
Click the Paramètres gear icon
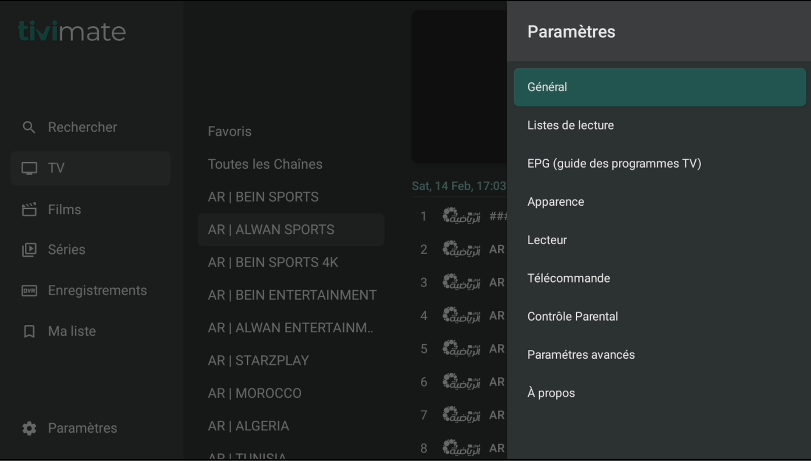pos(29,428)
